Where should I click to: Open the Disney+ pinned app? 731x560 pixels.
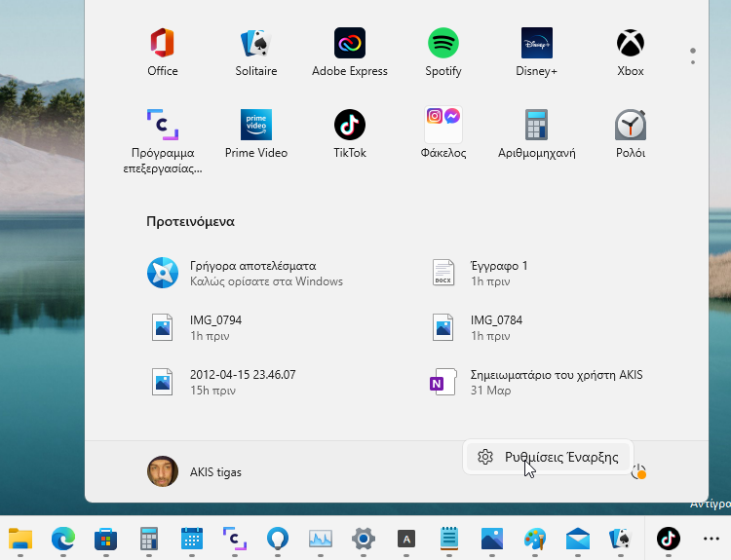(537, 53)
